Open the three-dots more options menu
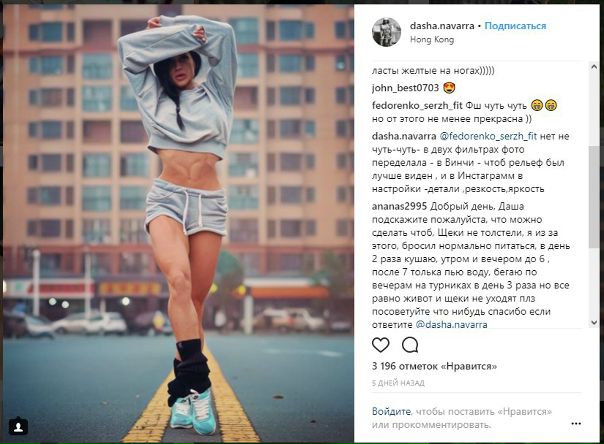This screenshot has height=444, width=604. (576, 424)
